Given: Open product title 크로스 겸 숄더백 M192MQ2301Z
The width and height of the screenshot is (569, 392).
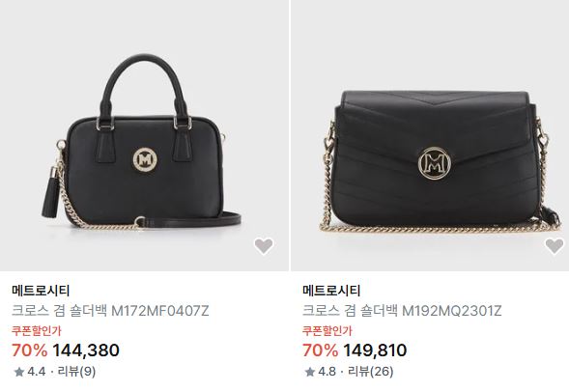Looking at the screenshot, I should point(402,311).
